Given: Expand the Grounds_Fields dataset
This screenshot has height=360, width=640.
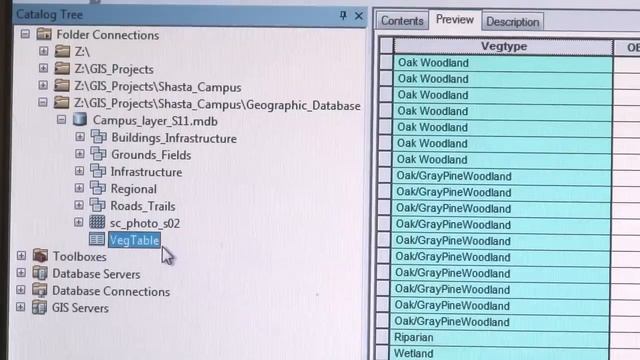Looking at the screenshot, I should click(x=80, y=154).
